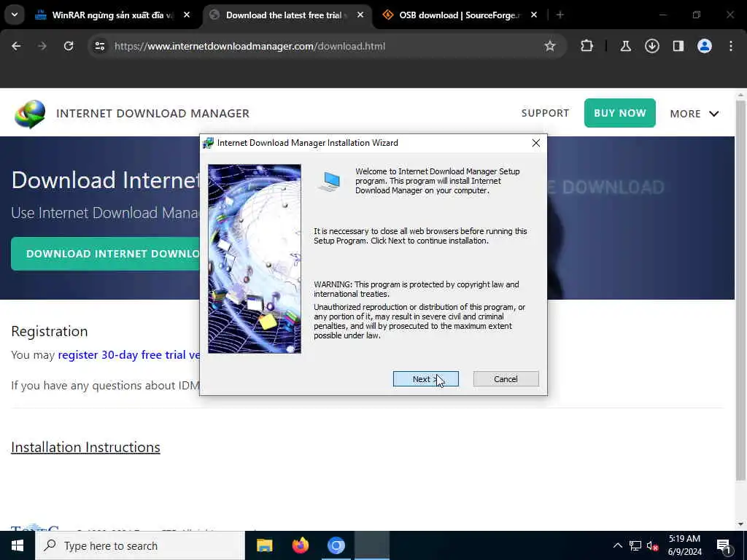Viewport: 747px width, 560px height.
Task: Open the network status tray icon
Action: 635,545
